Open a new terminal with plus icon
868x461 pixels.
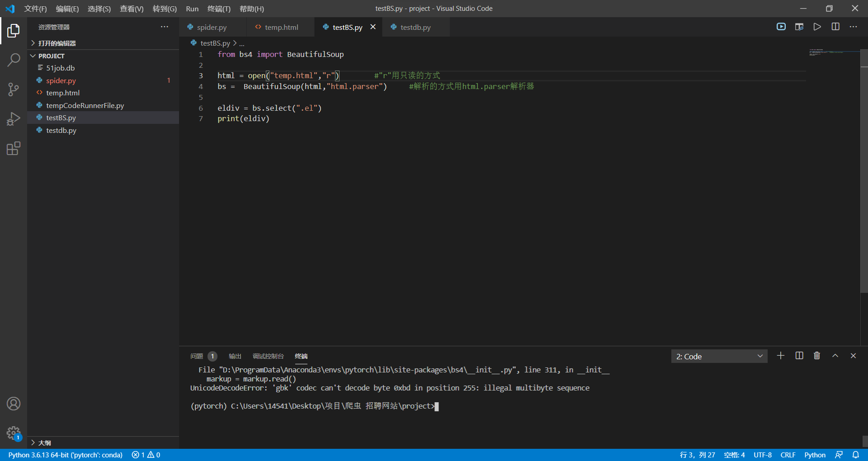tap(781, 356)
